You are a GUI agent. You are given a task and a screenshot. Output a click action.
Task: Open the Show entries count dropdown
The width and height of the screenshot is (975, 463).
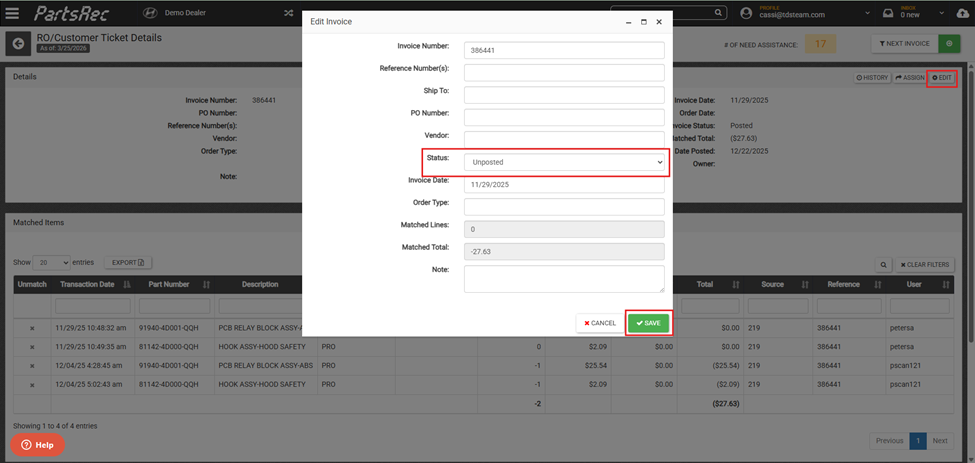(x=52, y=263)
